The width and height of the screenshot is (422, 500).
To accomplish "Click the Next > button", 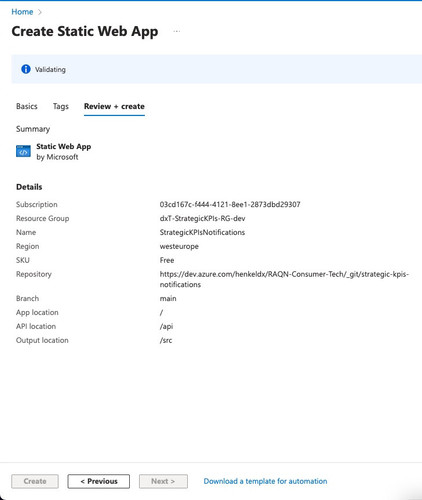I will 163,481.
